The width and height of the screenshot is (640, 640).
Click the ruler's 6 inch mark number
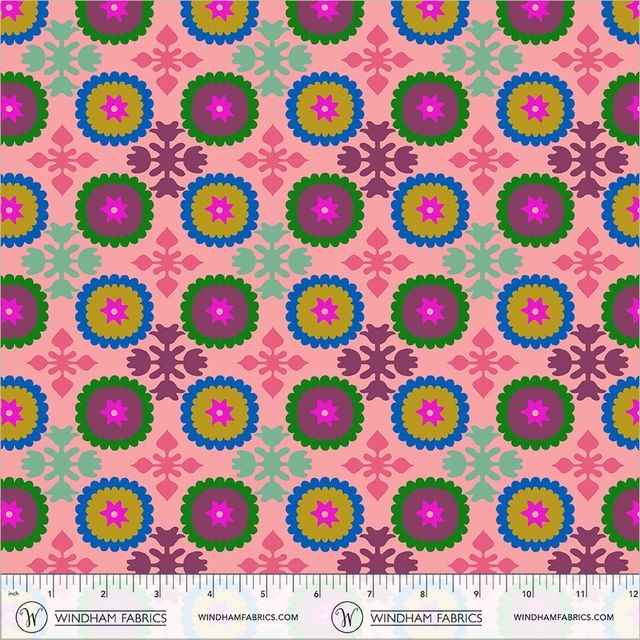[x=316, y=594]
